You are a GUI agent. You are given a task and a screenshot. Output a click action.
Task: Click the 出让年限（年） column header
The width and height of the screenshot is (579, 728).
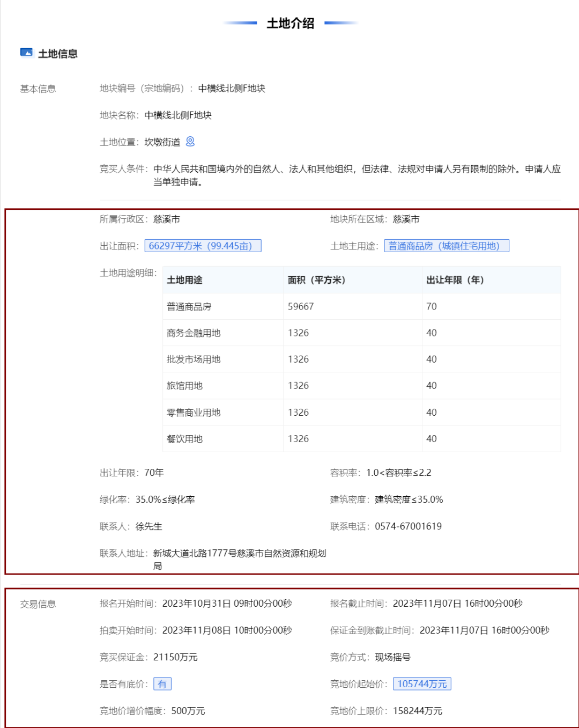[455, 280]
